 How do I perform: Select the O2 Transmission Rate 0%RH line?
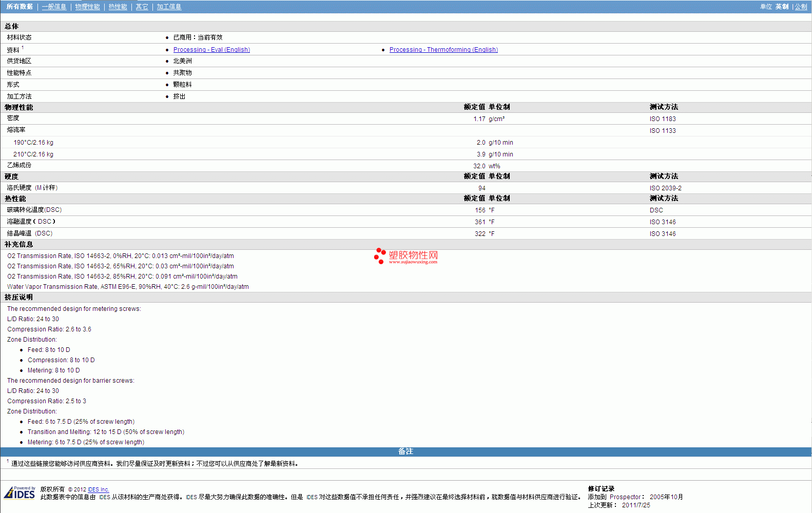[121, 256]
